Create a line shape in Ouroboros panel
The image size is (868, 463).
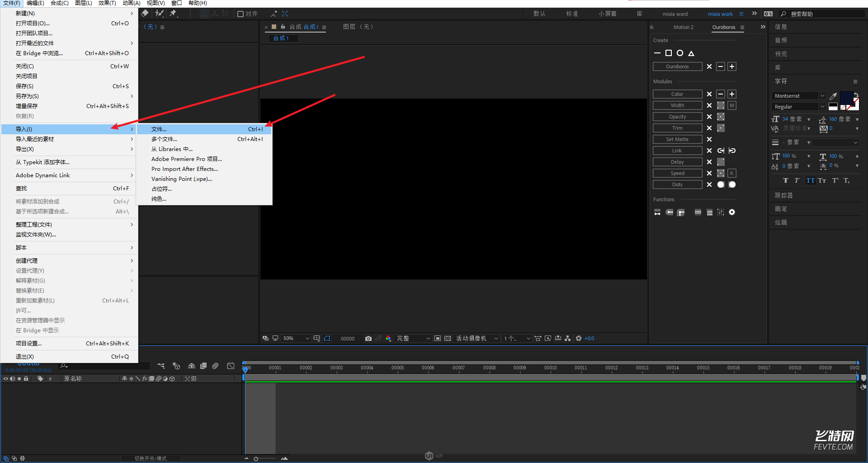click(657, 53)
